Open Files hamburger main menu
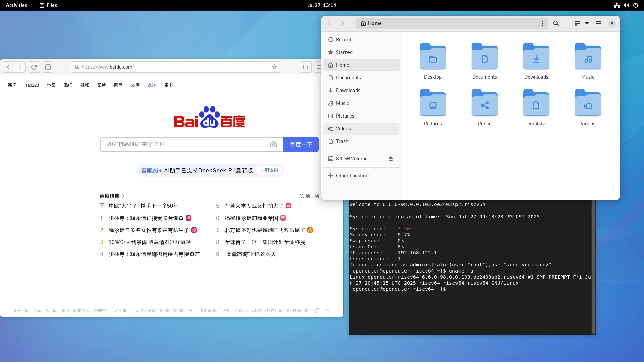Viewport: 644px width, 362px height. [x=598, y=23]
